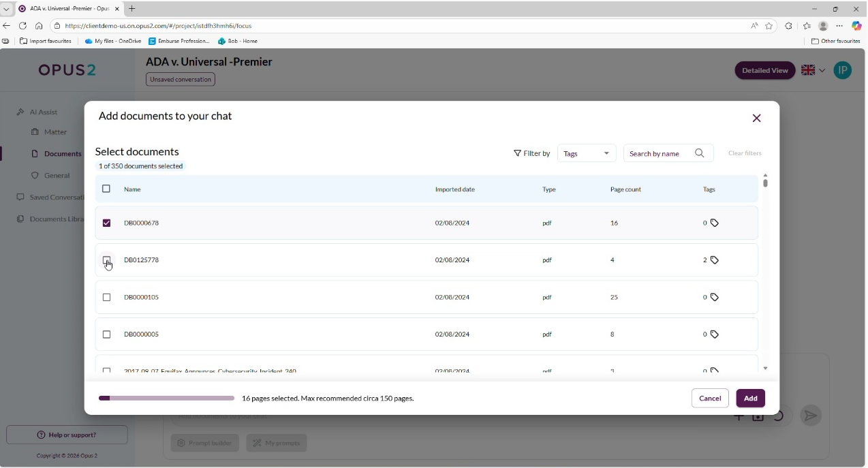The height and width of the screenshot is (468, 868).
Task: Click the tag icon in DB0125778 row
Action: [714, 260]
